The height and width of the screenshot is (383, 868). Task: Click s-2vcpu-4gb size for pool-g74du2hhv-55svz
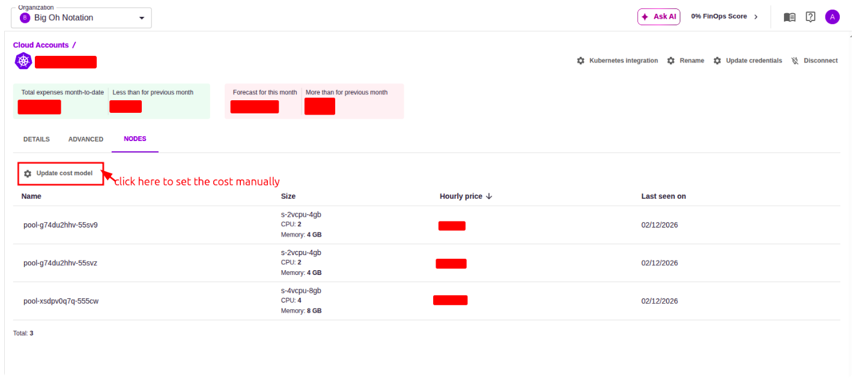[301, 253]
